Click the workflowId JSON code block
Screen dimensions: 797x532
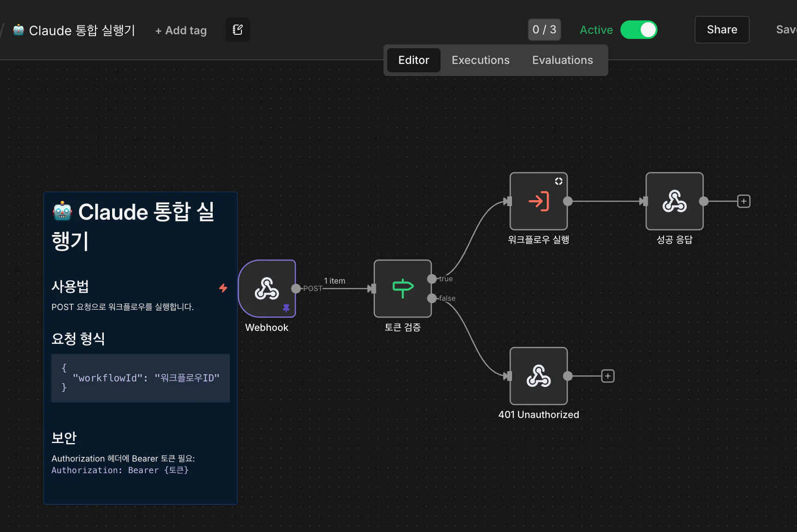tap(140, 378)
